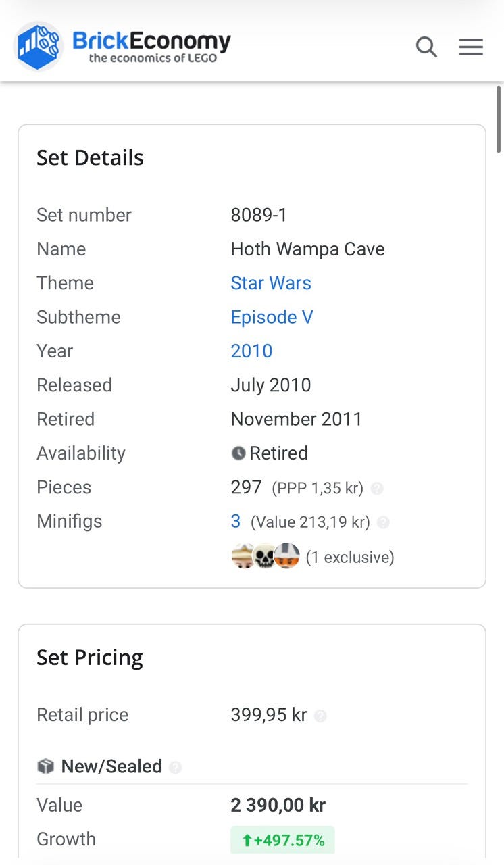The image size is (504, 865).
Task: Click help icon next to minifigs value
Action: coord(383,522)
